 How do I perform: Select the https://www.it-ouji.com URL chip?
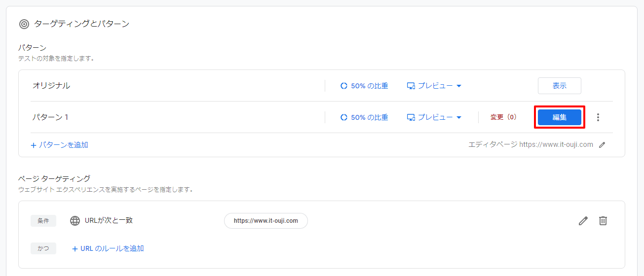pos(265,221)
